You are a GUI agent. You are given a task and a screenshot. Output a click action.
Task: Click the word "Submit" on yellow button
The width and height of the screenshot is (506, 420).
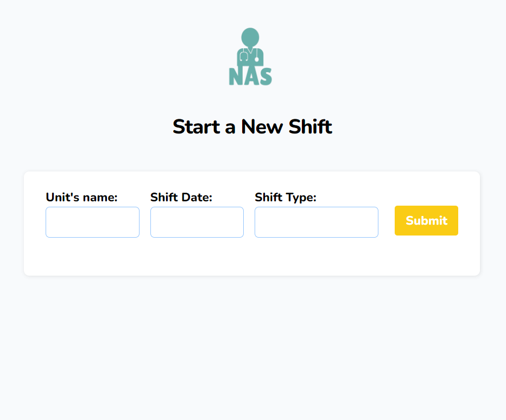coord(426,221)
